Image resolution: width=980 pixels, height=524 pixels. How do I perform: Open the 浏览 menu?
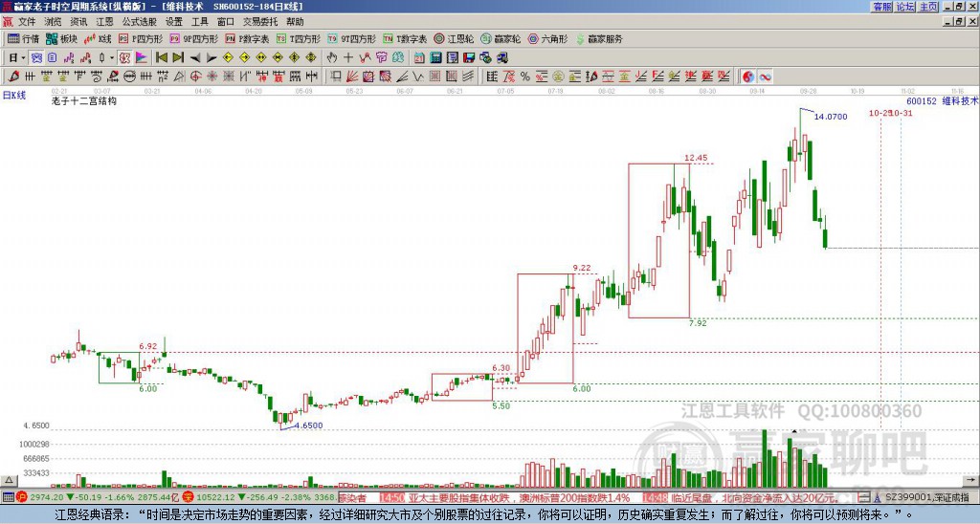(53, 22)
